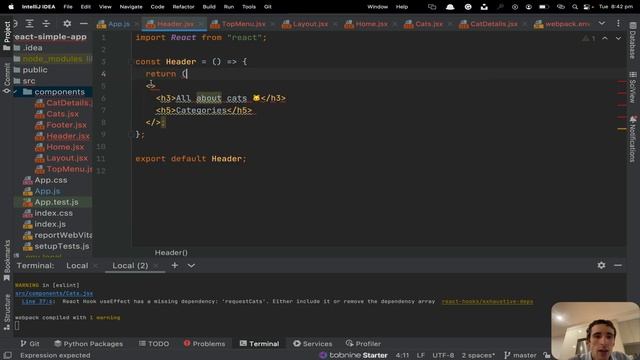Click the warning count indicator in editor

pos(589,38)
